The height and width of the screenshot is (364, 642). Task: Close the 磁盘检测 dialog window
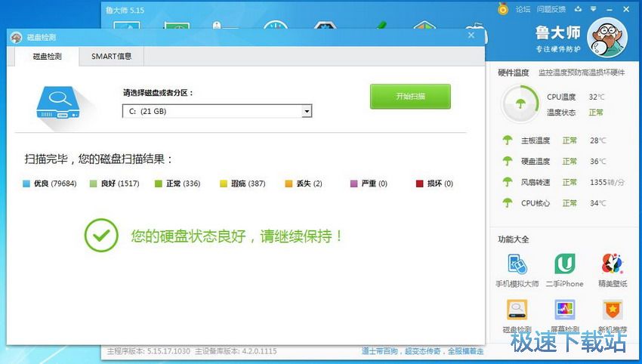(x=471, y=35)
